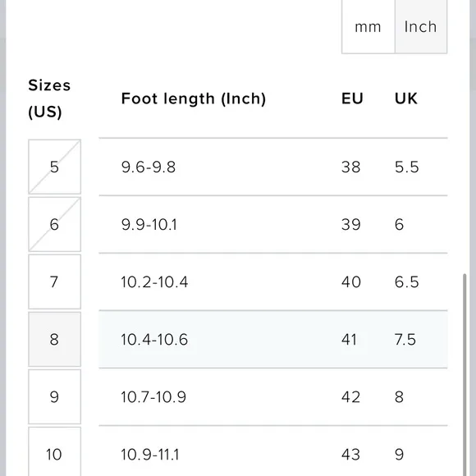
Task: Choose US size 7
Action: click(55, 281)
